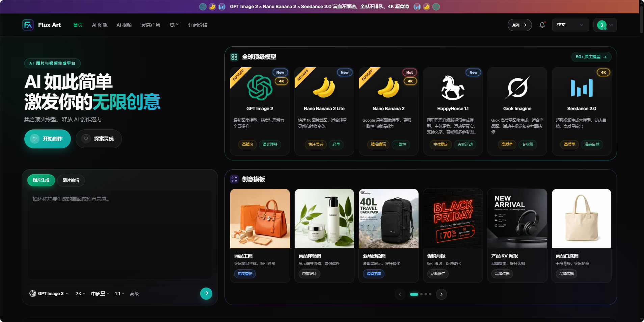Open the notification bell

(x=542, y=25)
